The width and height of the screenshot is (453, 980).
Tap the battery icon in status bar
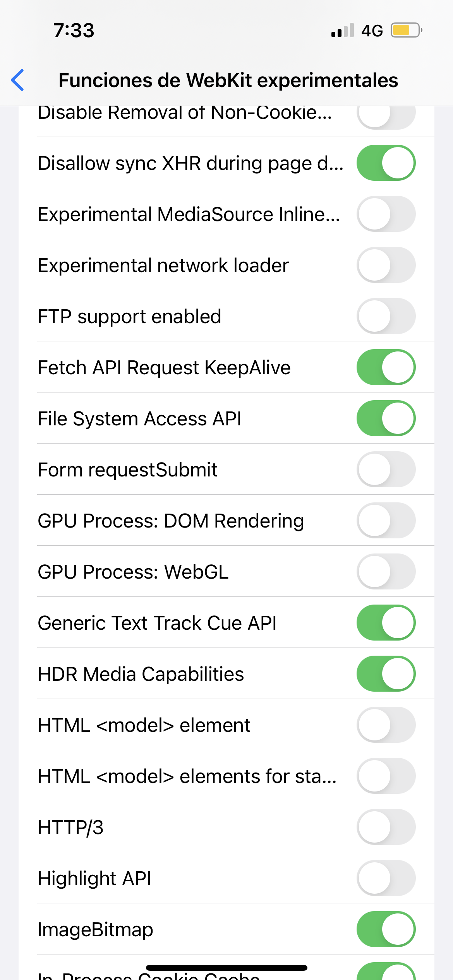coord(406,30)
